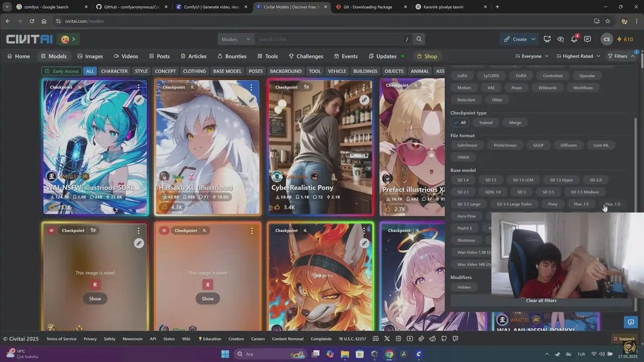Open Twitch footer icon

[455, 339]
